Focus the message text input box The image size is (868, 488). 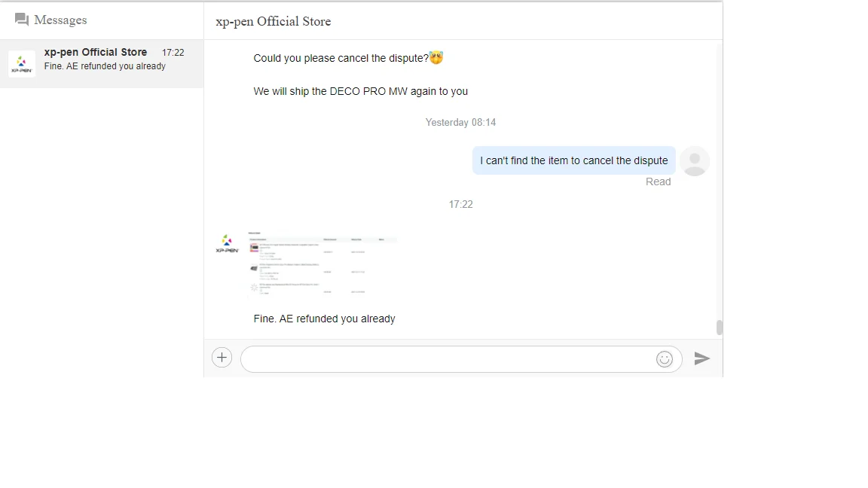coord(448,359)
